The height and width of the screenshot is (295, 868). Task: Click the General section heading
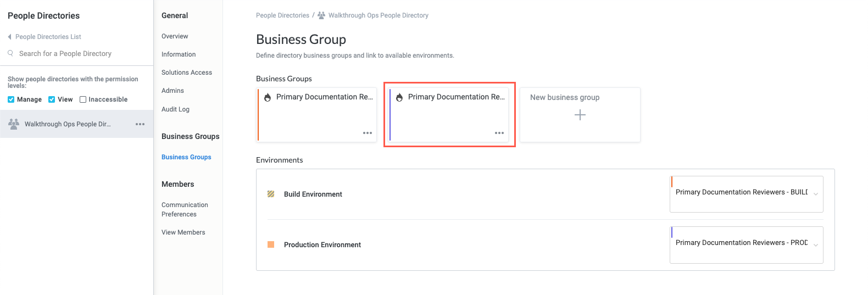click(x=175, y=15)
